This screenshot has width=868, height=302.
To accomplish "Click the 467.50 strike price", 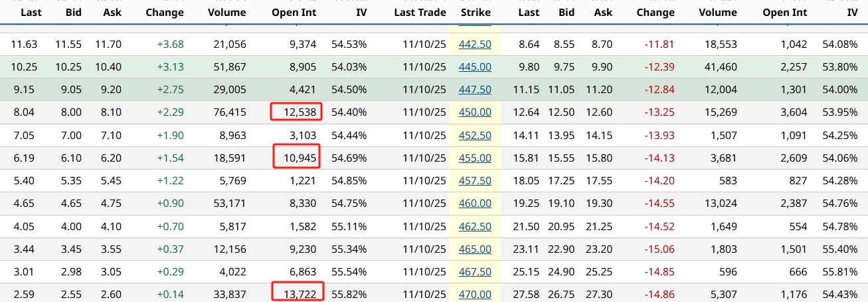I will (475, 272).
